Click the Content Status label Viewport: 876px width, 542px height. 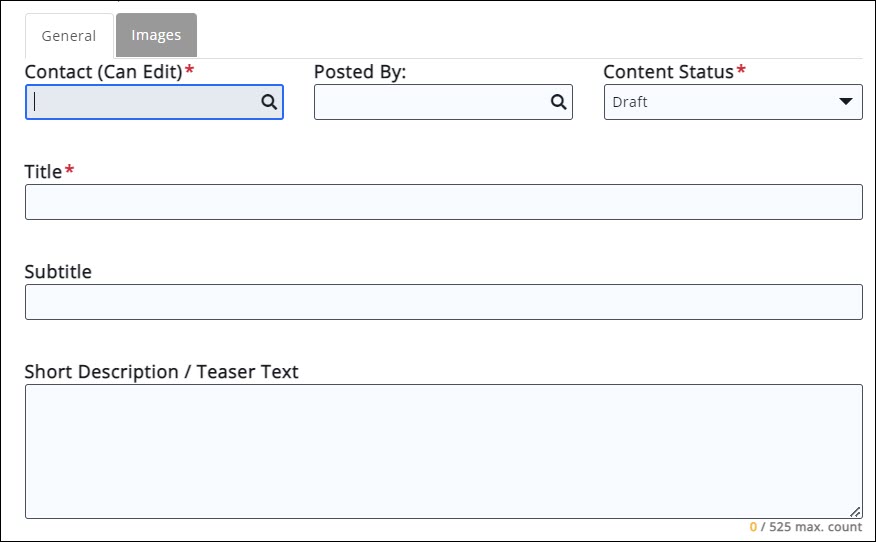(668, 72)
